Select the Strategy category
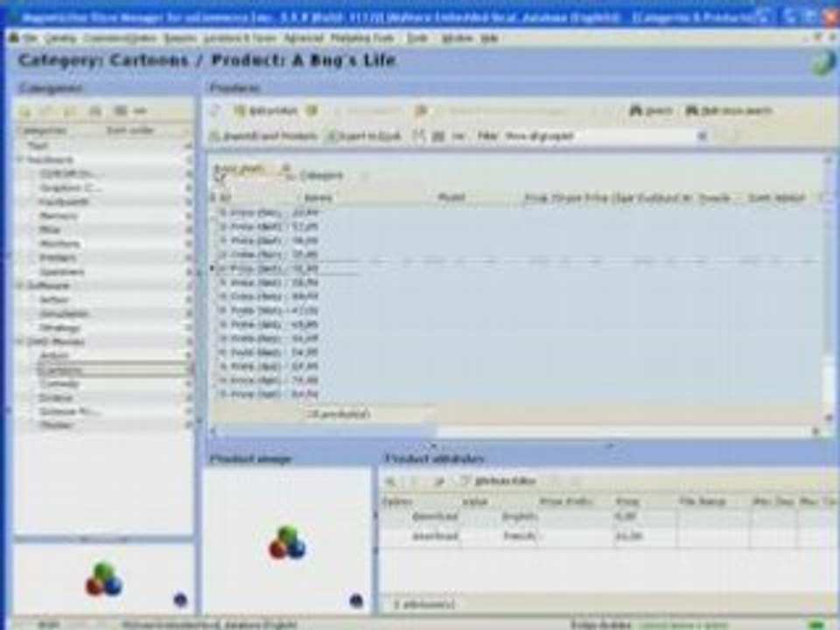This screenshot has width=840, height=630. [60, 327]
